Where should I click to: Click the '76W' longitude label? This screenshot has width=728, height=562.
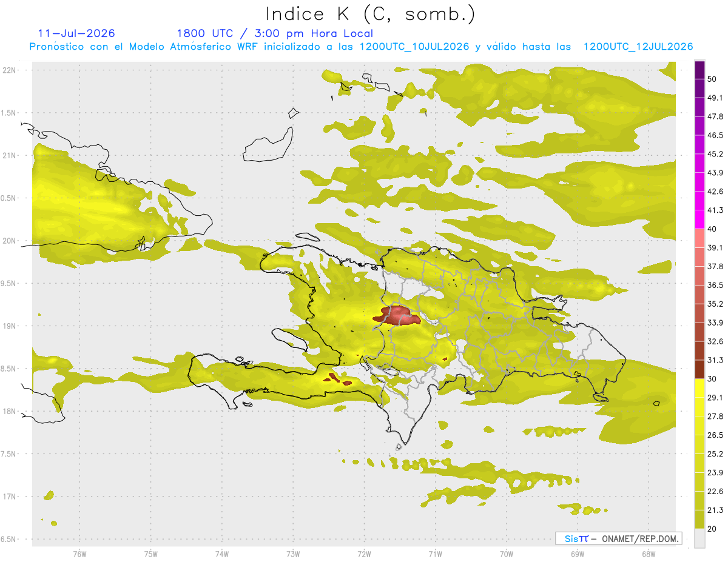pyautogui.click(x=79, y=554)
